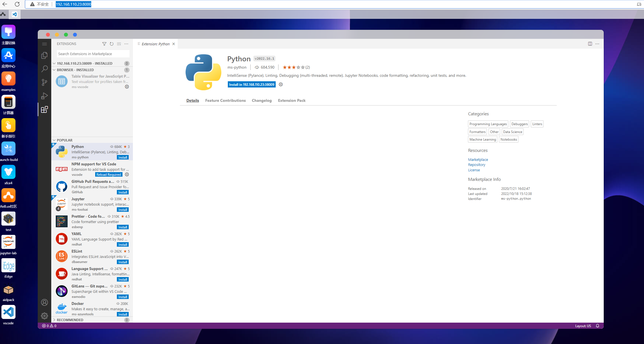The height and width of the screenshot is (344, 644).
Task: Select the Debuggers category tag
Action: tap(520, 124)
